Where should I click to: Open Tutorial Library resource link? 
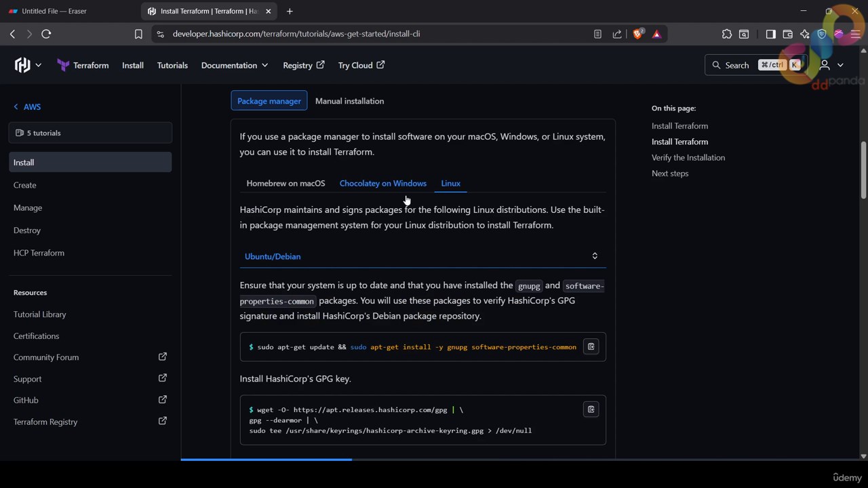tap(40, 314)
